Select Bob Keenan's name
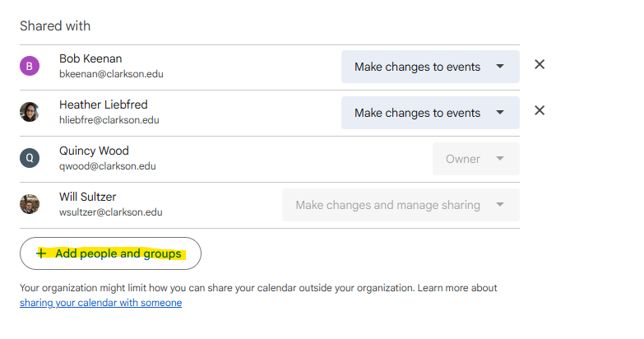The width and height of the screenshot is (644, 339). tap(90, 58)
